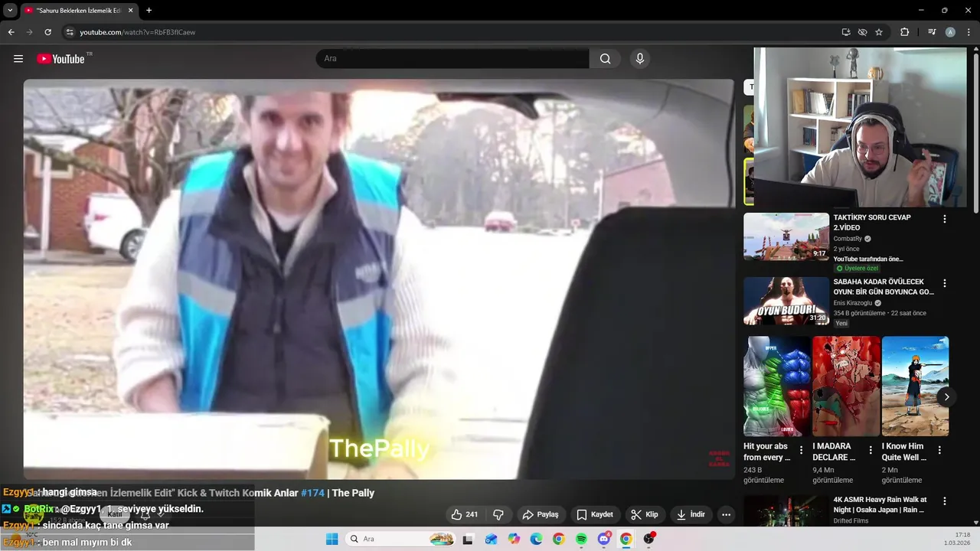Image resolution: width=980 pixels, height=551 pixels.
Task: Start voice search with the microphone
Action: coord(640,59)
